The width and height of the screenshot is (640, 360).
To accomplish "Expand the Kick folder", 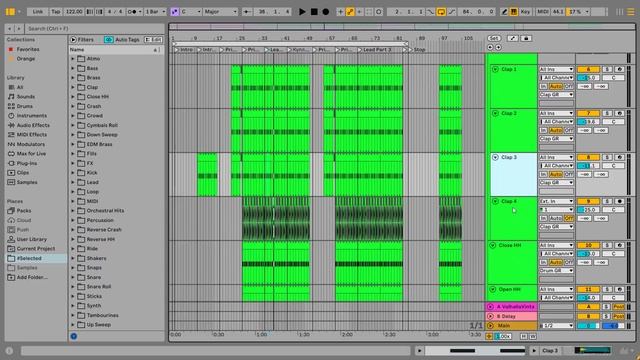I will [73, 173].
